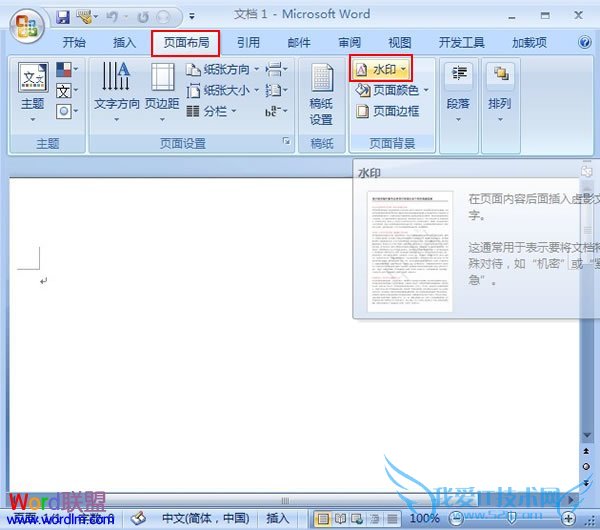Open the 开发工具 tab
The width and height of the screenshot is (600, 530).
[x=461, y=42]
